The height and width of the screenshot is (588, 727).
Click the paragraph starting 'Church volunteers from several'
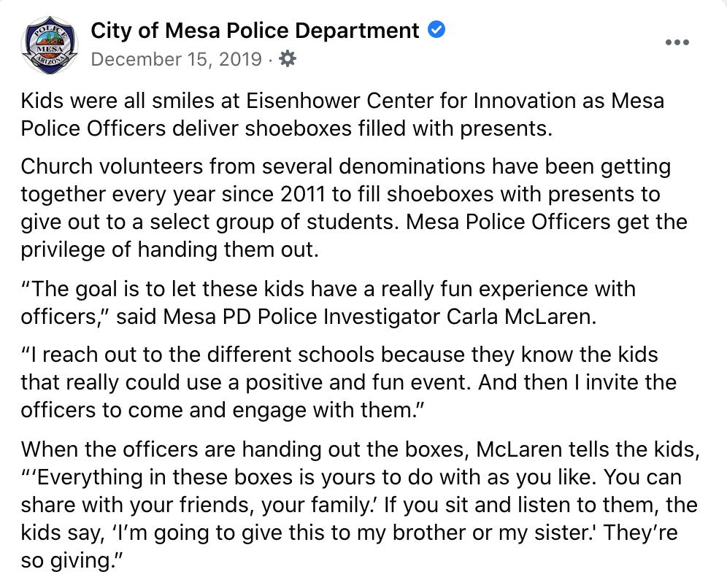point(354,208)
